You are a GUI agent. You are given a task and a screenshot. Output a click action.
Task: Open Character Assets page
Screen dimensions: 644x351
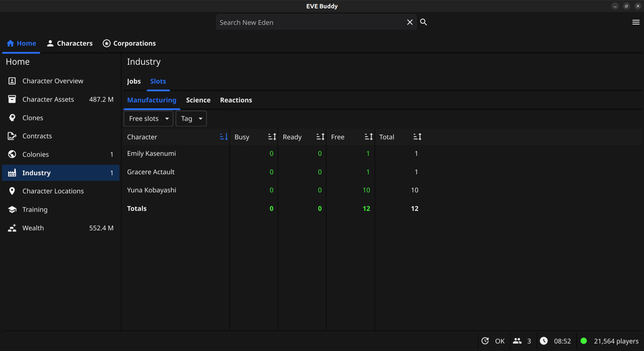(61, 99)
